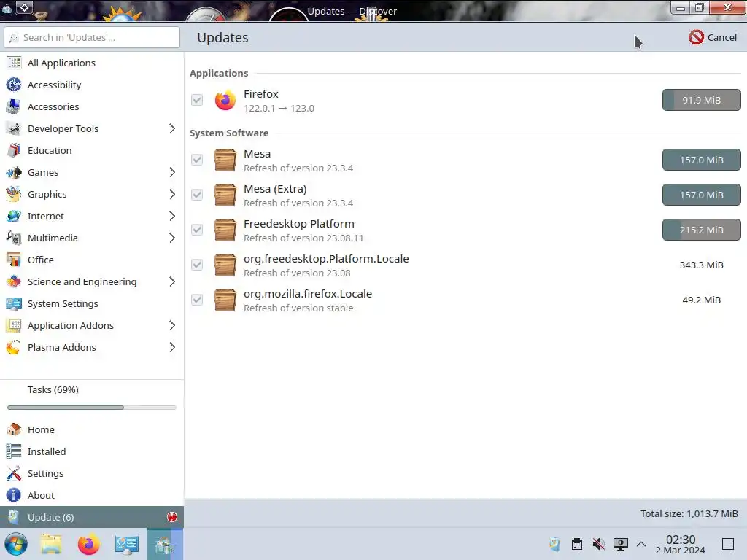Expand the Plasma Addons arrow
This screenshot has height=560, width=747.
coord(172,348)
